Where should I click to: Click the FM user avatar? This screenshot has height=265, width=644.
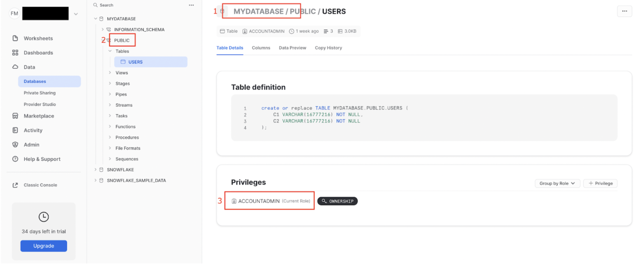pos(14,13)
